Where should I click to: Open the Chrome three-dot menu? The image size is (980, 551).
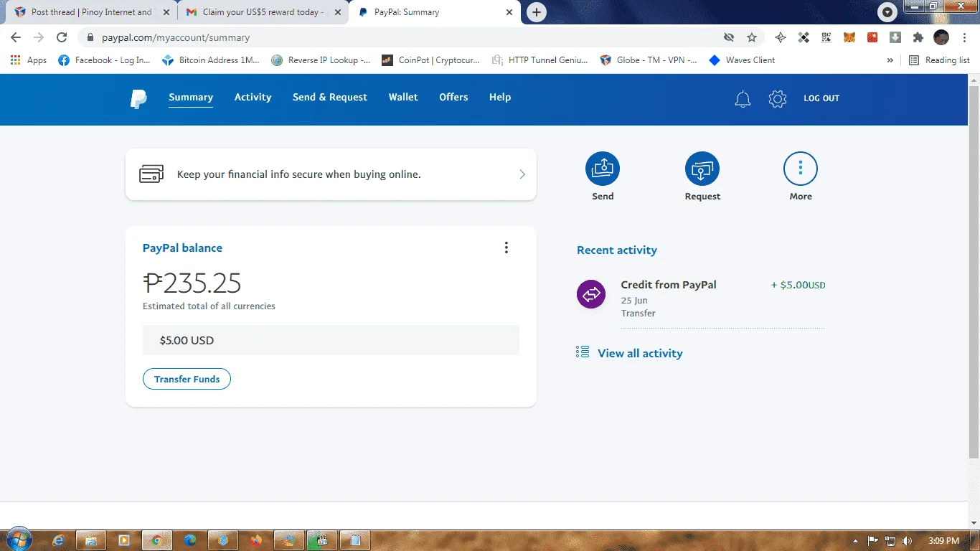[963, 37]
